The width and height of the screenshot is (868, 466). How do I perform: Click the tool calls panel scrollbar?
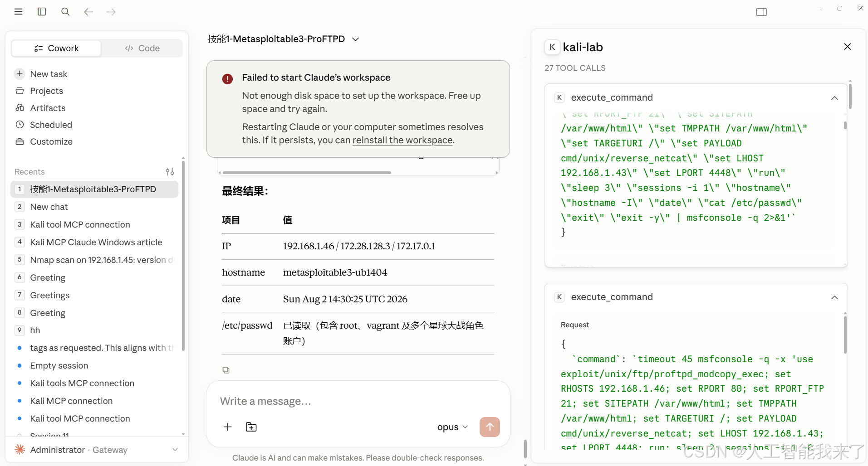pyautogui.click(x=850, y=95)
